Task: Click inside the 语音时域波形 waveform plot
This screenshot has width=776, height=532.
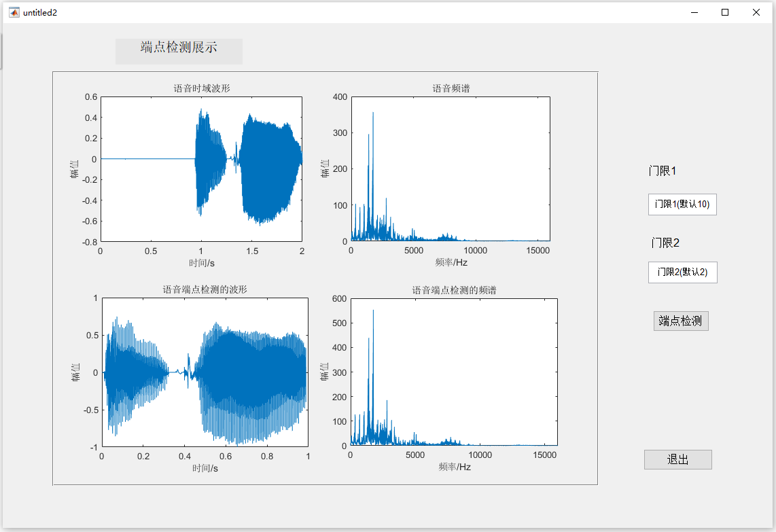Action: click(201, 169)
